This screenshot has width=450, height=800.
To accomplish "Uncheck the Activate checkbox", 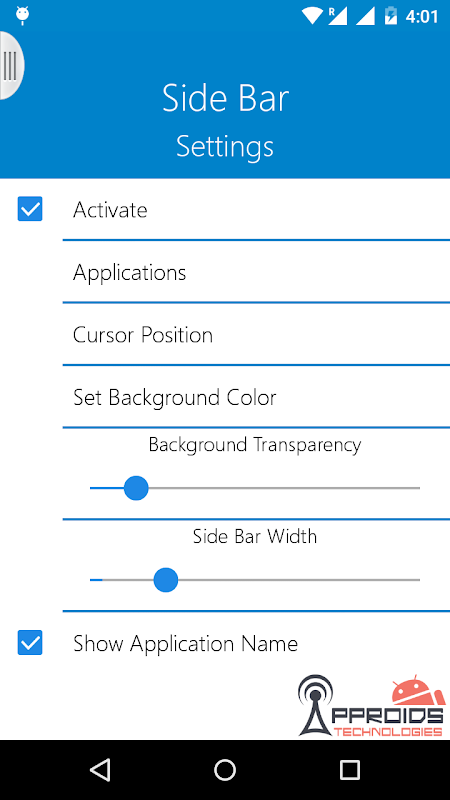I will click(30, 209).
